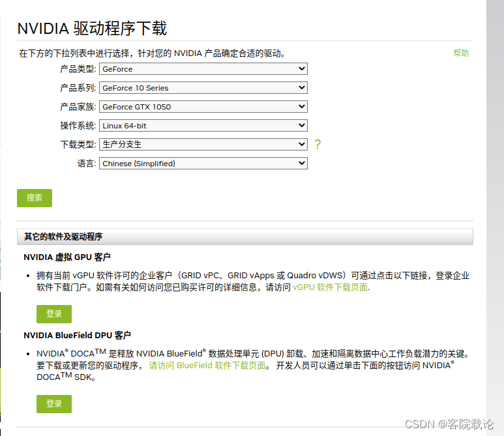Viewport: 504px width, 436px height.
Task: Click the 其它的软件及驱动程序 section header
Action: point(245,237)
